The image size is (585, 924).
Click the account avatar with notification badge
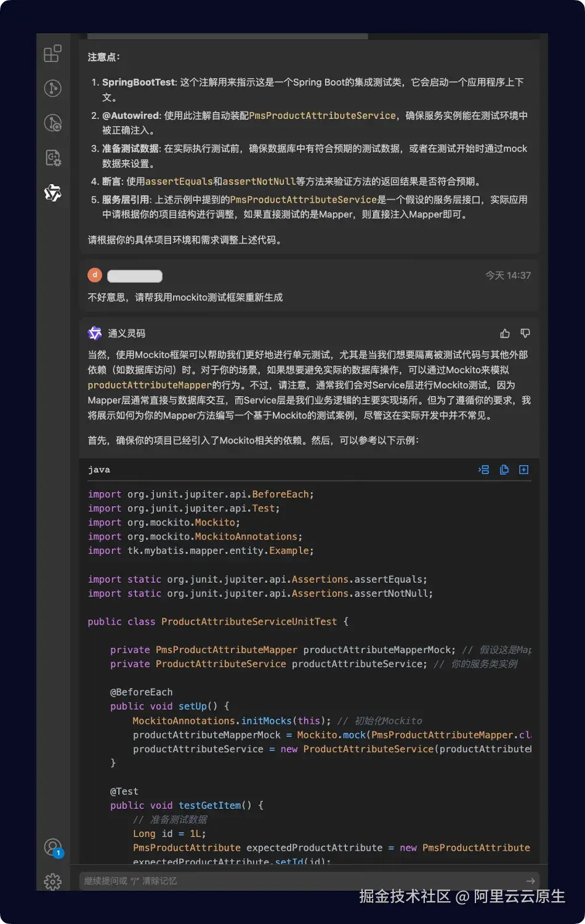coord(52,847)
